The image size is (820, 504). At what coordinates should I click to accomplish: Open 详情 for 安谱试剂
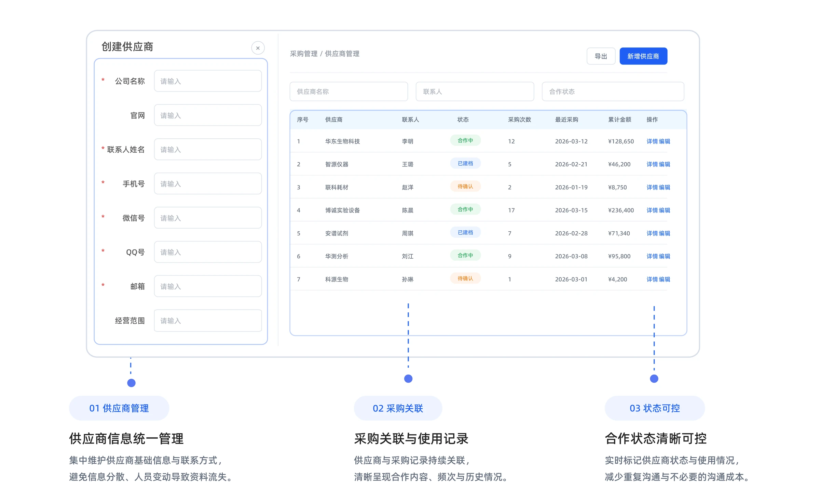[x=652, y=233]
